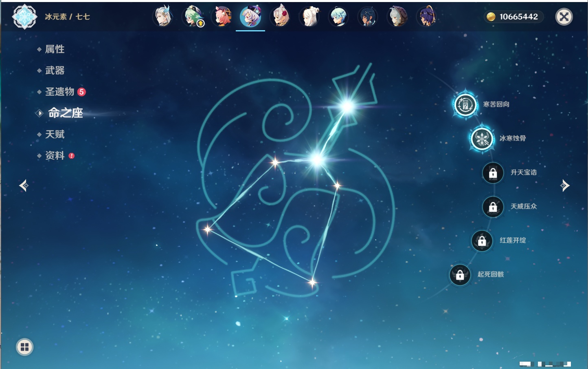Select the white-haired character portrait
588x369 pixels.
click(309, 17)
